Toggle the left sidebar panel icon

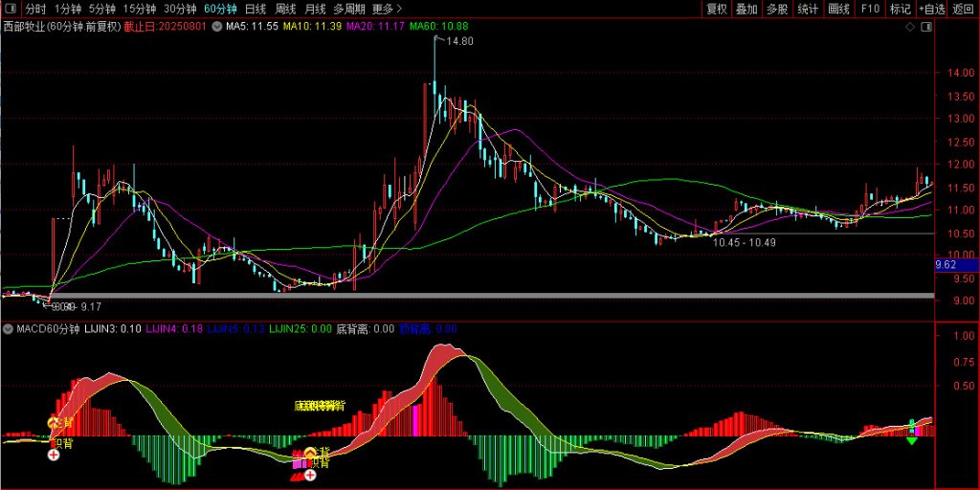click(12, 9)
